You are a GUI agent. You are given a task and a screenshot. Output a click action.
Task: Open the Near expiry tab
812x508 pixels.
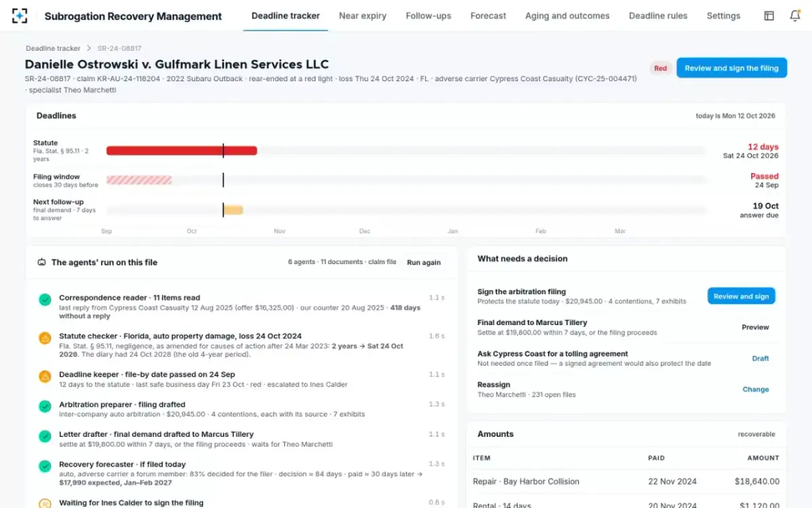363,16
